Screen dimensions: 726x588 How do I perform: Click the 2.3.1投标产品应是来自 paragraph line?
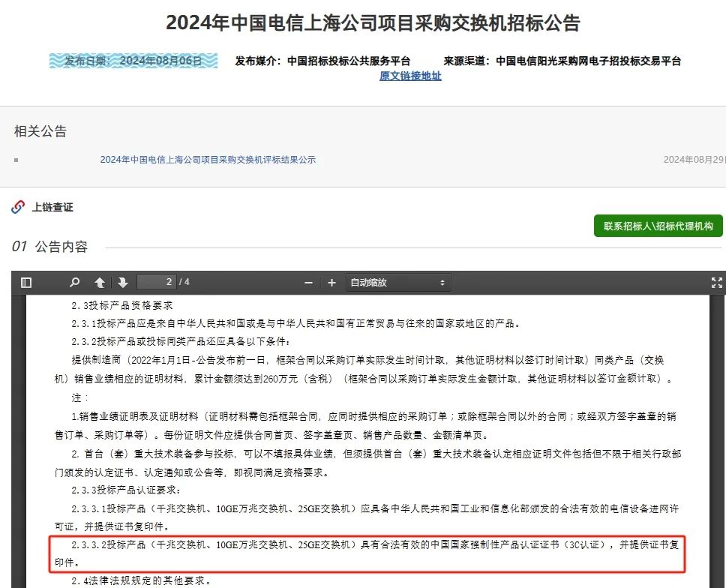297,323
